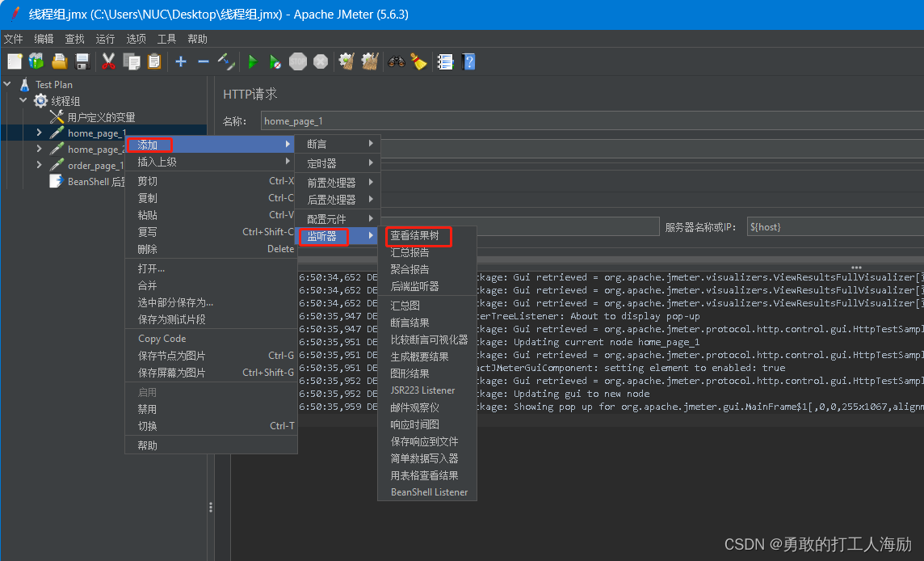Image resolution: width=924 pixels, height=561 pixels.
Task: Choose 复制 from context menu
Action: (211, 198)
